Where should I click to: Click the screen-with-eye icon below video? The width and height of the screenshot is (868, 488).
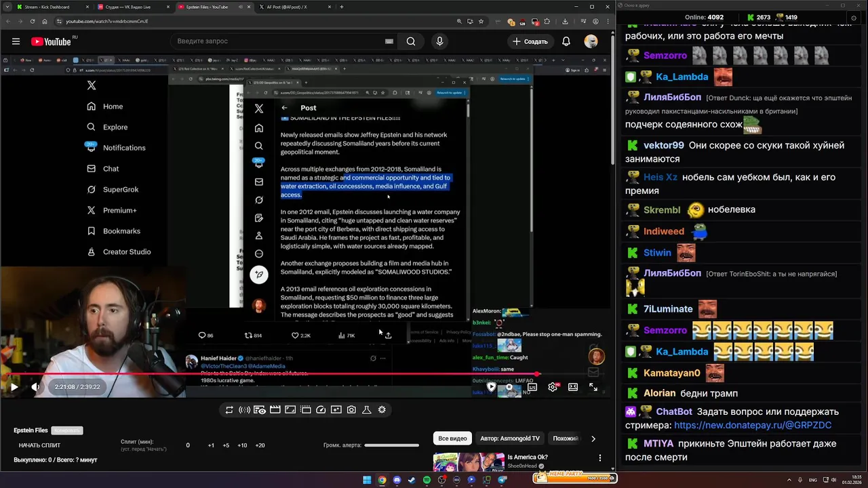(260, 410)
